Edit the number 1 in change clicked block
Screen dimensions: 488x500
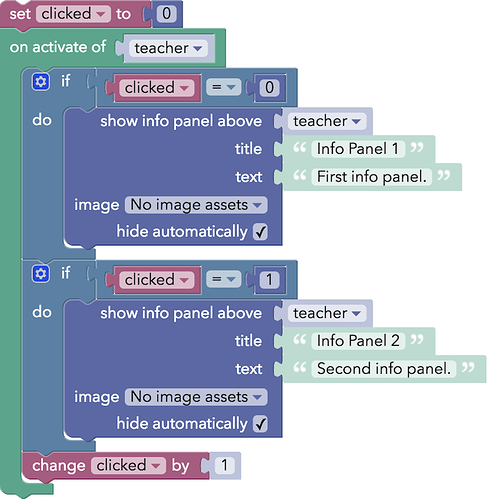[224, 465]
